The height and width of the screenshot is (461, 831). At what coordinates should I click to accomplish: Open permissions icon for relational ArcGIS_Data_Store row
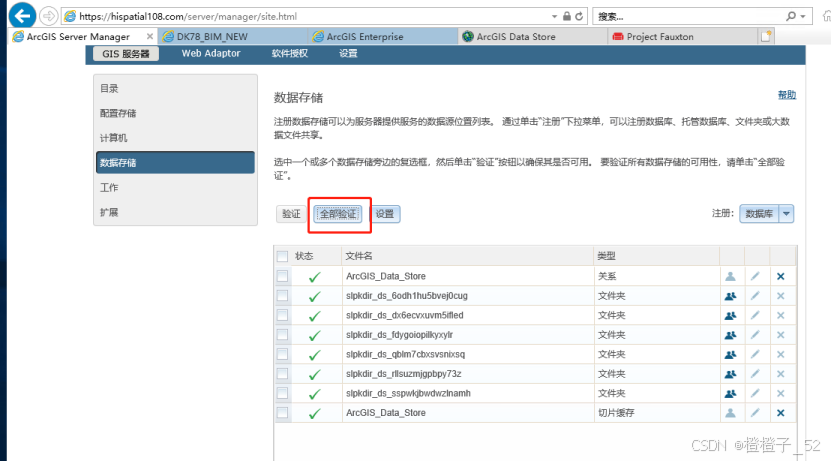pos(730,276)
